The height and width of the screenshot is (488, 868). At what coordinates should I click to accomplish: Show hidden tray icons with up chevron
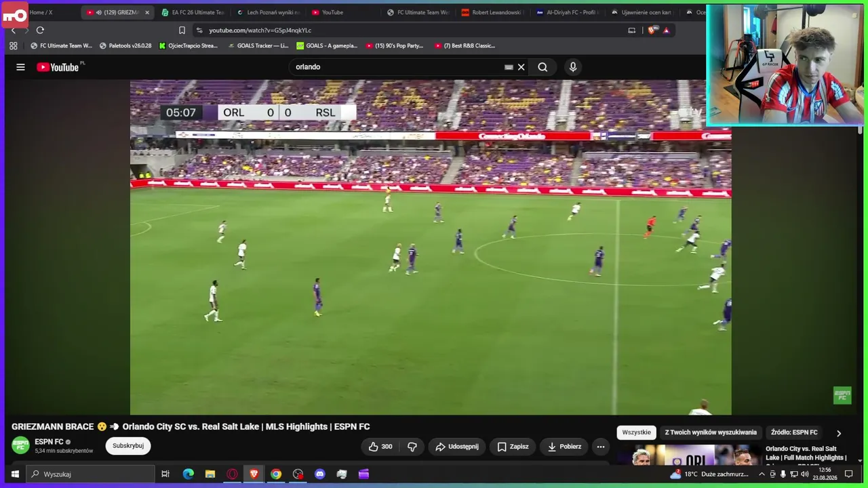click(x=762, y=474)
